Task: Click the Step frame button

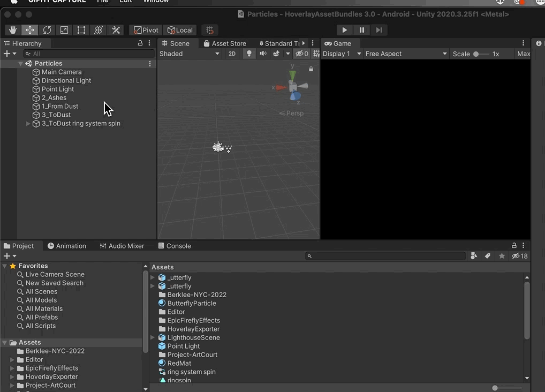Action: tap(379, 30)
